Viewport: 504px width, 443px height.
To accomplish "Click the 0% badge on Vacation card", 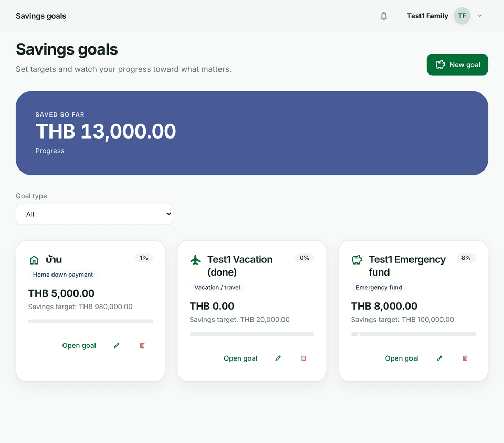I will [x=304, y=258].
